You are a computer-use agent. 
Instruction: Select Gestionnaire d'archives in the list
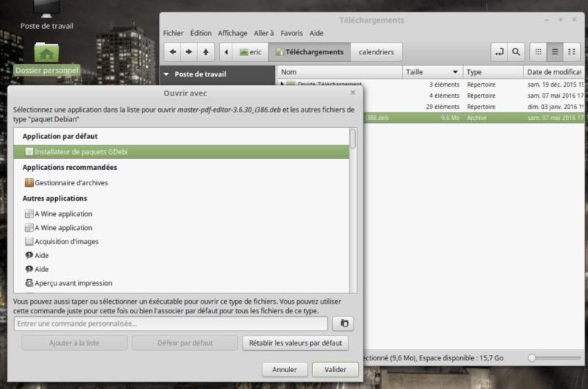tap(71, 182)
